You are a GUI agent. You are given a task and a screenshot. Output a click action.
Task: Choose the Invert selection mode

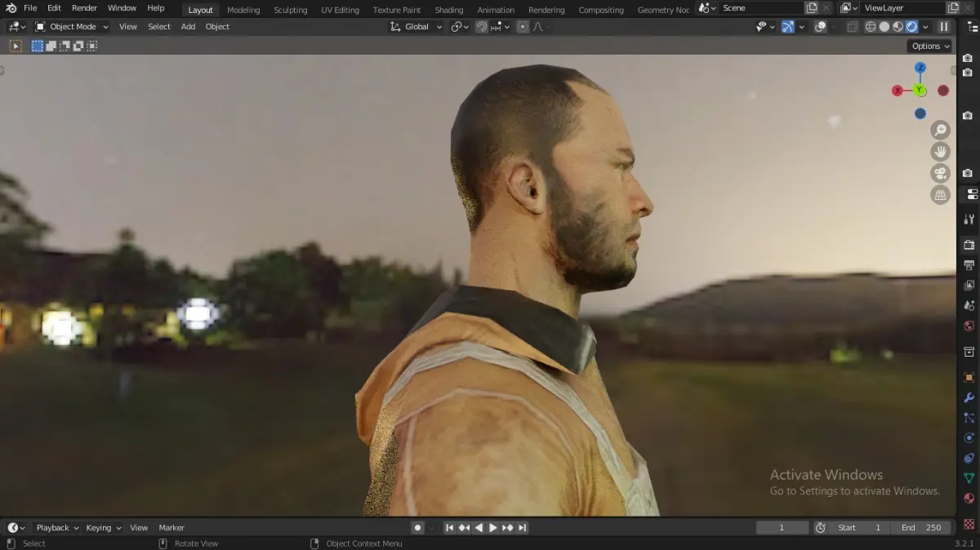tap(78, 46)
